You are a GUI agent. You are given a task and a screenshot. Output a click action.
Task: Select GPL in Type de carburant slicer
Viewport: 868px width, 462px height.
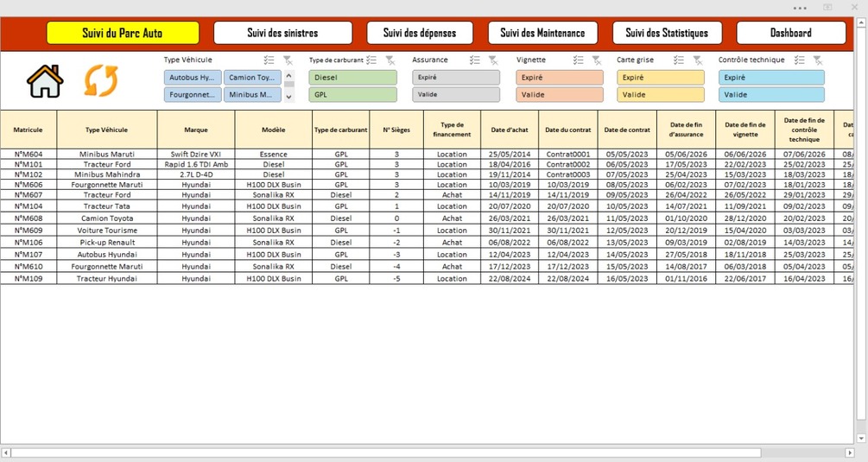(x=352, y=95)
